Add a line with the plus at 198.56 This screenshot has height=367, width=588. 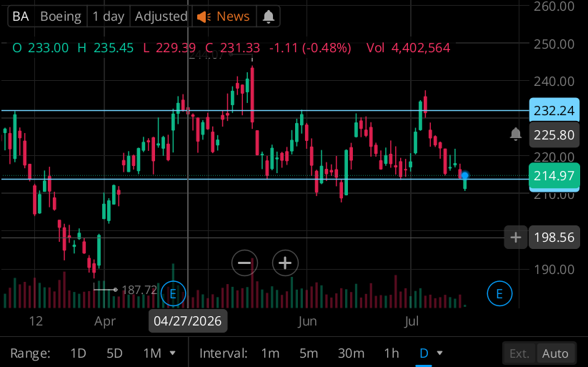pyautogui.click(x=516, y=238)
